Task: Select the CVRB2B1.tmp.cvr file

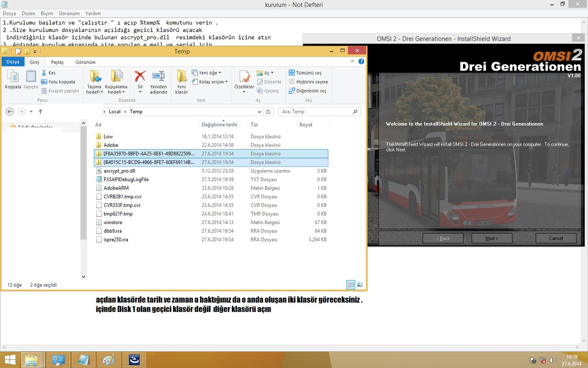Action: click(211, 196)
